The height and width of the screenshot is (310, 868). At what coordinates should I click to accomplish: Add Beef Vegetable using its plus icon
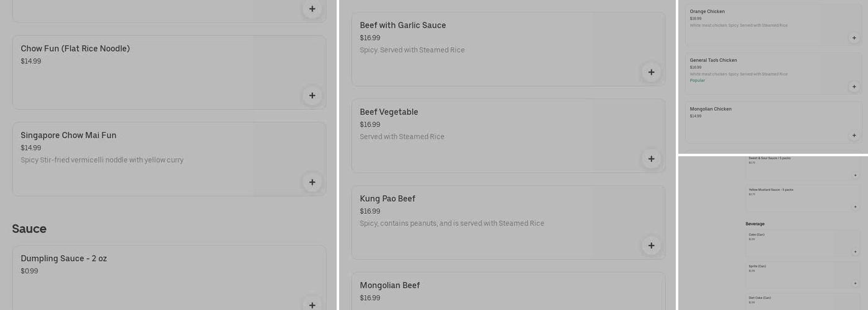pyautogui.click(x=651, y=159)
